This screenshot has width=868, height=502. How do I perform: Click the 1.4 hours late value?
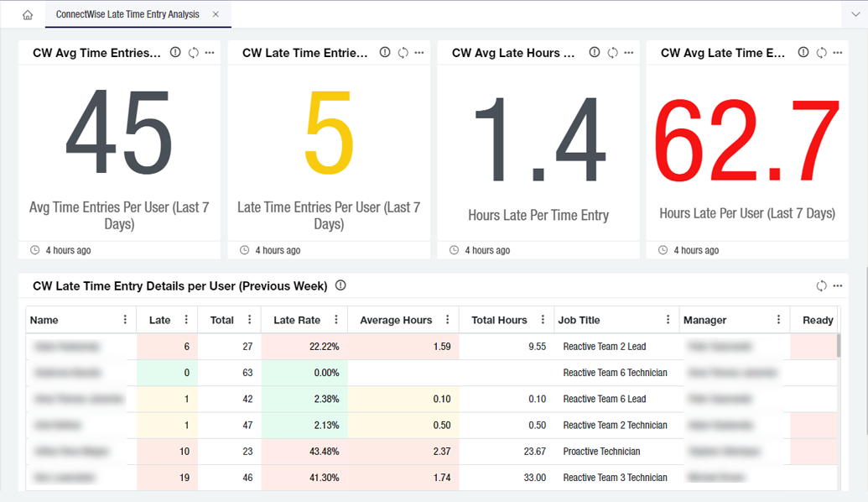coord(540,139)
